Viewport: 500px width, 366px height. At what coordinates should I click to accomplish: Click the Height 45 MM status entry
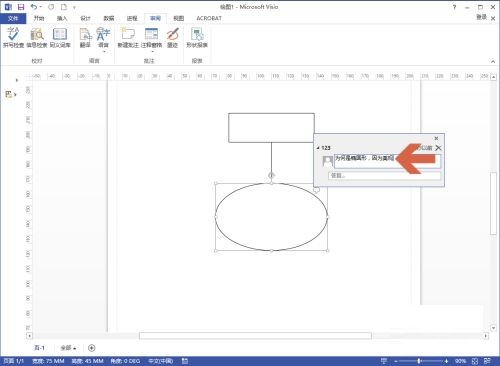point(88,361)
